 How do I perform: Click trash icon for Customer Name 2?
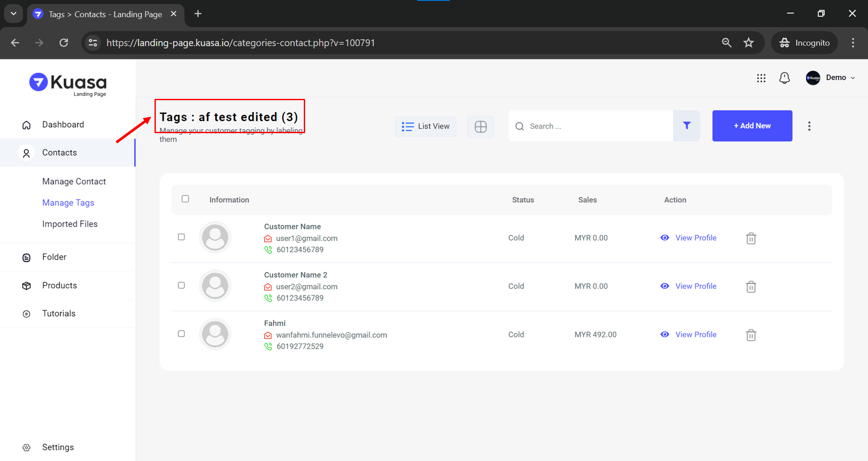coord(751,287)
